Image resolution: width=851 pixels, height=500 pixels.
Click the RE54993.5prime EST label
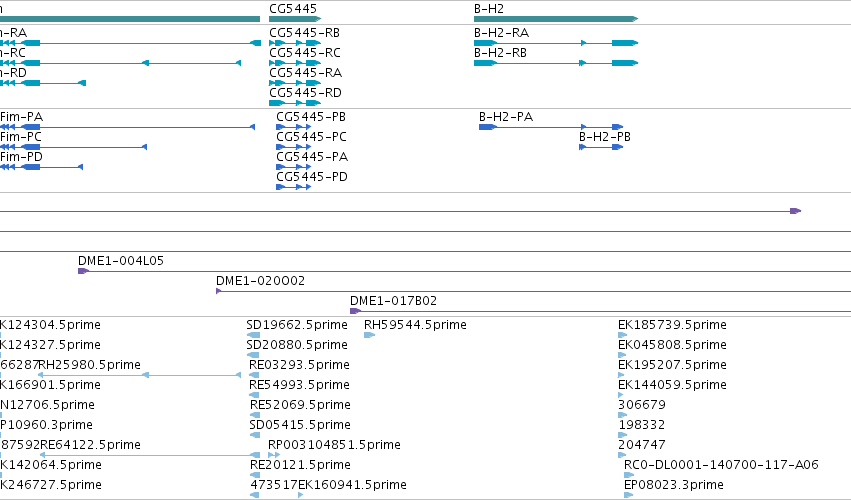click(299, 385)
